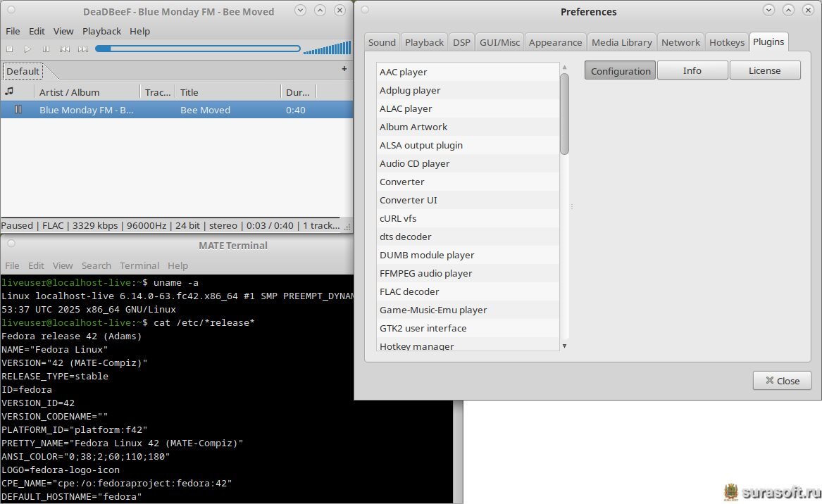
Task: Select GTK2 user interface plugin
Action: click(x=468, y=329)
